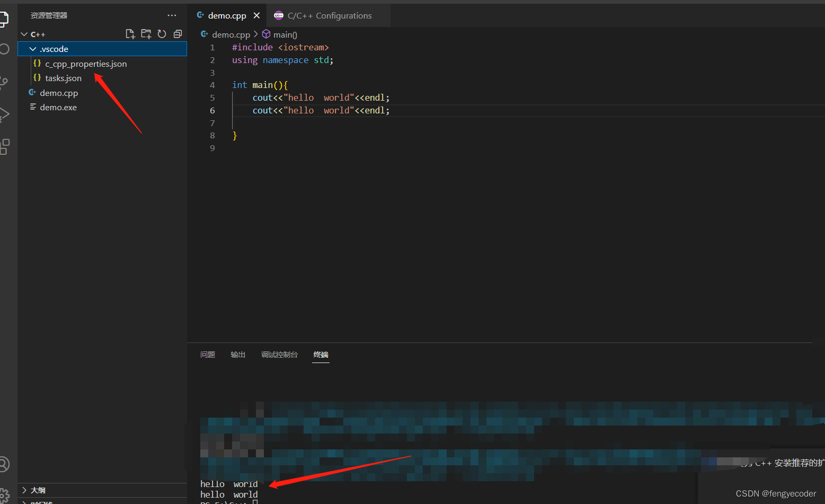Open the Explorer more actions ellipsis
The height and width of the screenshot is (504, 825).
click(x=172, y=15)
